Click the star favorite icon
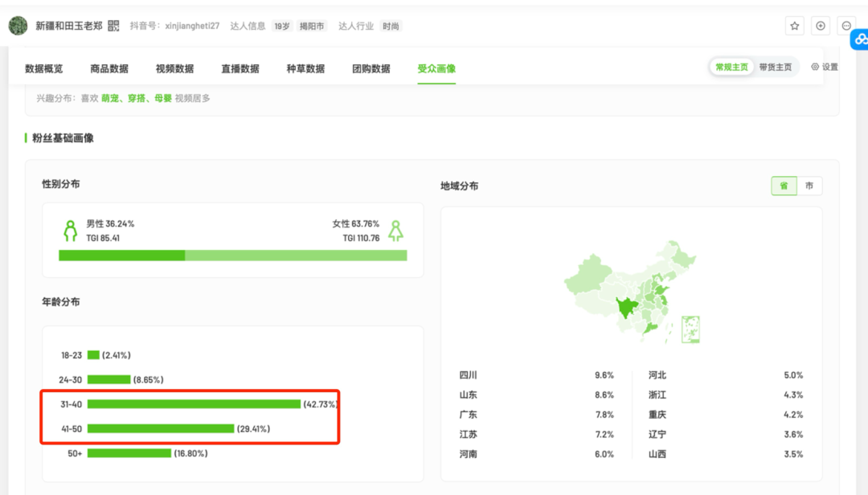Image resolution: width=868 pixels, height=495 pixels. point(794,26)
